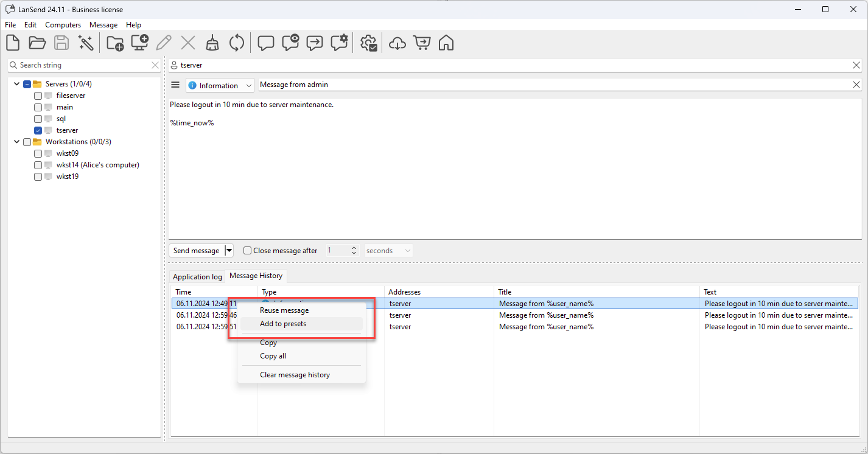868x454 pixels.
Task: Click the cloud download update icon
Action: click(397, 43)
